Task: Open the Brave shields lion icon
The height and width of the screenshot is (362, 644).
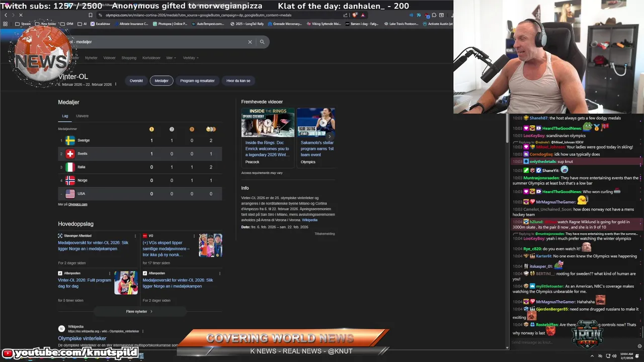Action: (x=355, y=15)
